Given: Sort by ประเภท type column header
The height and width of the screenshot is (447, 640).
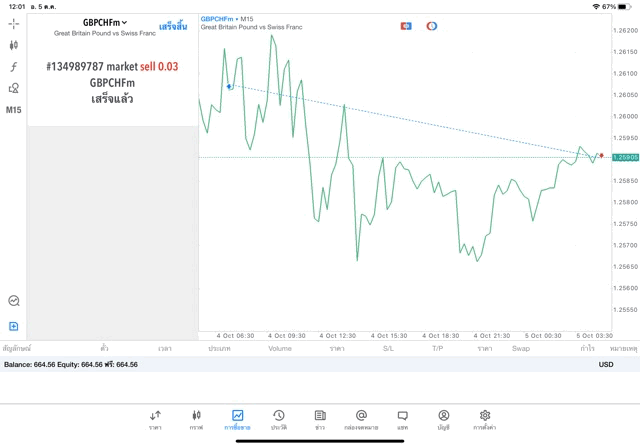Looking at the screenshot, I should [219, 348].
